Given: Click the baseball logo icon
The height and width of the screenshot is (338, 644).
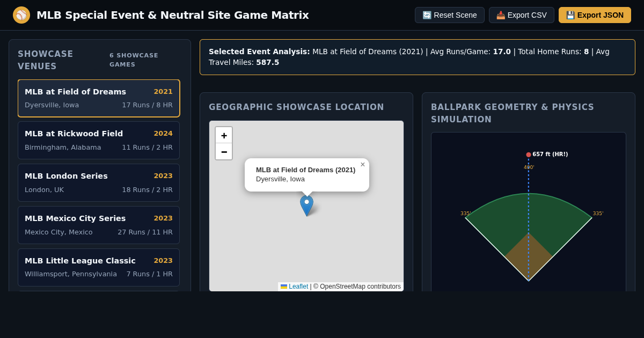Looking at the screenshot, I should point(21,15).
